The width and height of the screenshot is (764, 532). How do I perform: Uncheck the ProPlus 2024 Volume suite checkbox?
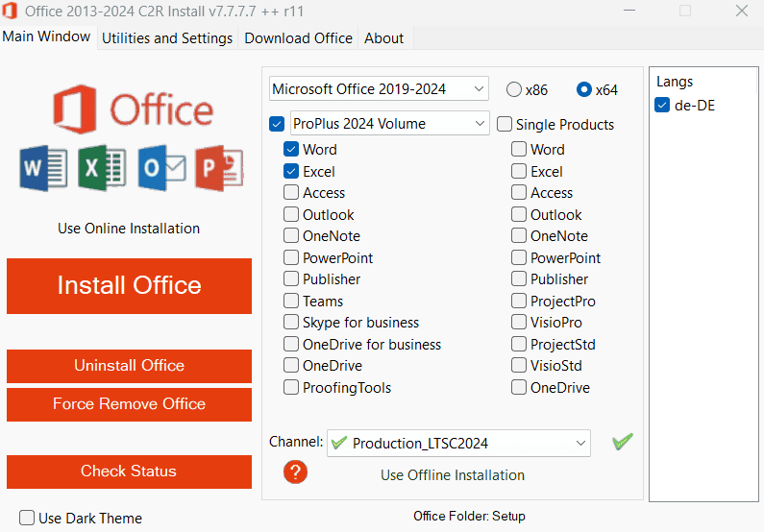277,124
